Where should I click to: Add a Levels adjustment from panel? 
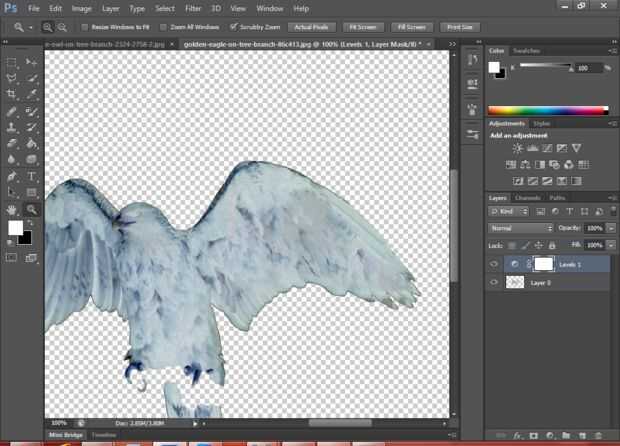pos(532,148)
